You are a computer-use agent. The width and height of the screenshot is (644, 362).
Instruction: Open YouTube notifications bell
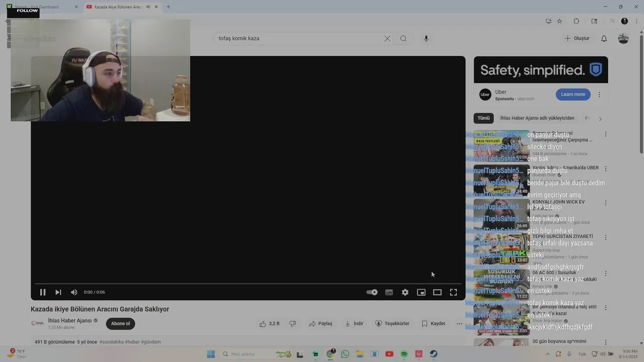coord(604,38)
